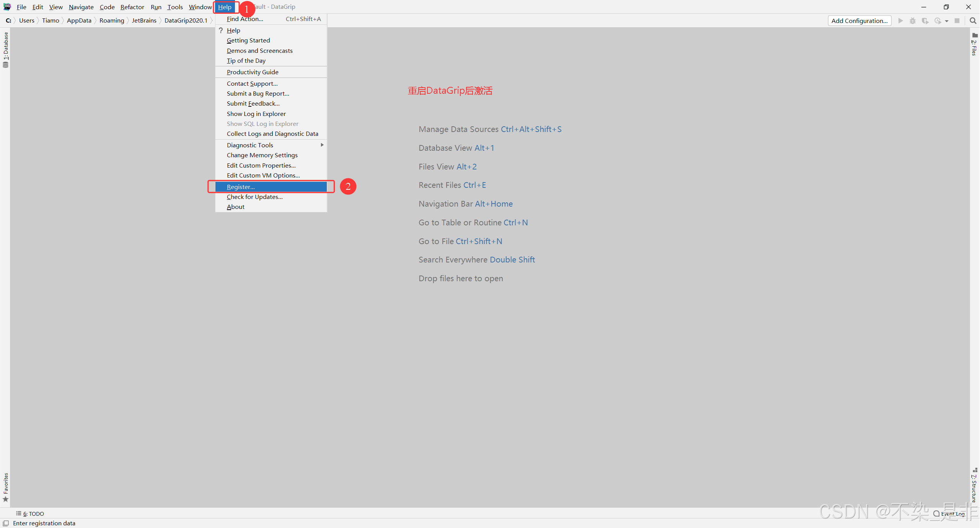Open the profiler run dropdown arrow
The width and height of the screenshot is (980, 528).
click(x=947, y=21)
